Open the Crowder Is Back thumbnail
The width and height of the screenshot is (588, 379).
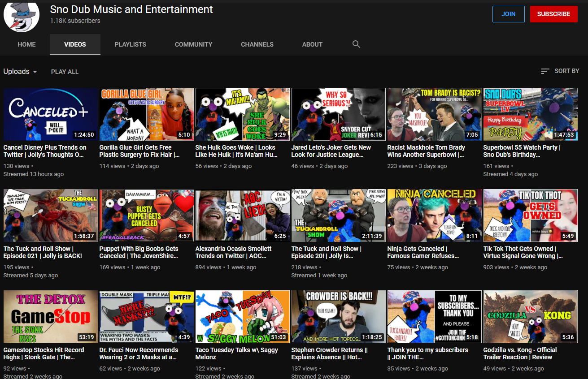tap(339, 317)
